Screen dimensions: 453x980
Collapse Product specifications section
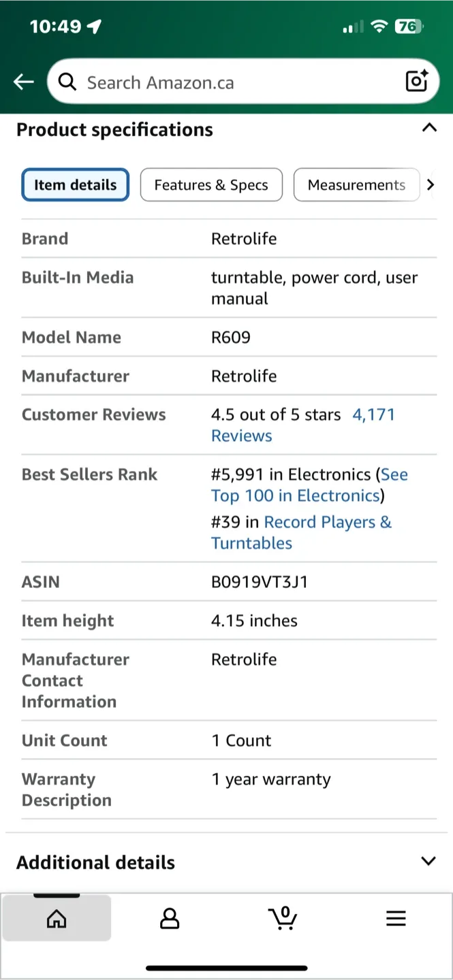tap(428, 128)
